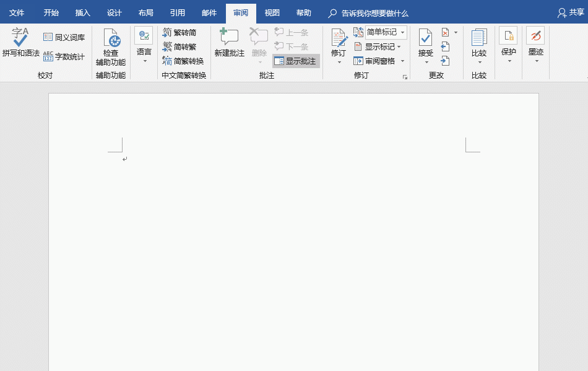The height and width of the screenshot is (371, 588).
Task: Switch to 布局 tab
Action: (x=146, y=13)
